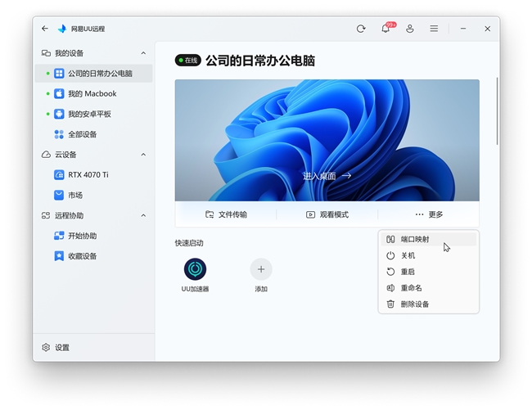Click the assist icon beside 开始协助
Screen dimensions: 532x410
coord(59,236)
